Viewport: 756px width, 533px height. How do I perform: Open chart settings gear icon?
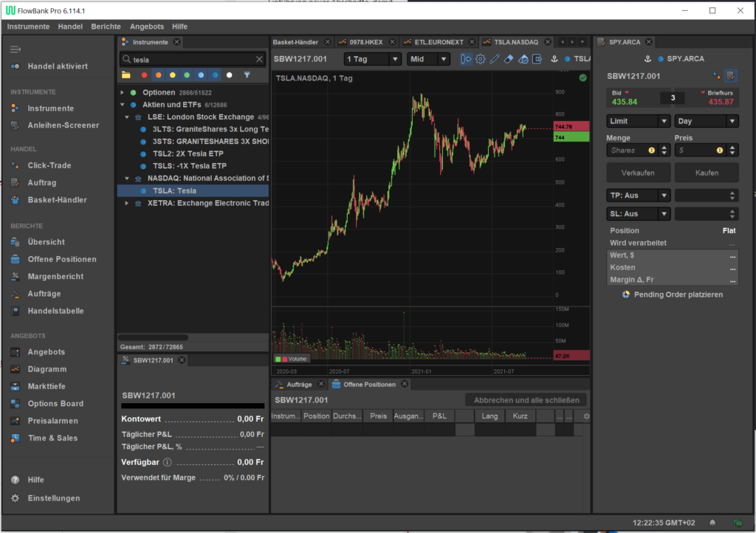click(x=480, y=59)
